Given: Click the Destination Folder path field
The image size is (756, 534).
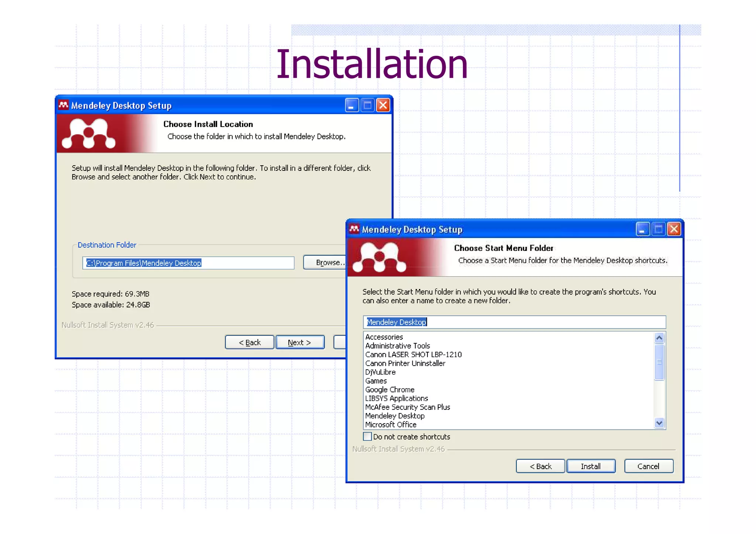Looking at the screenshot, I should point(188,263).
